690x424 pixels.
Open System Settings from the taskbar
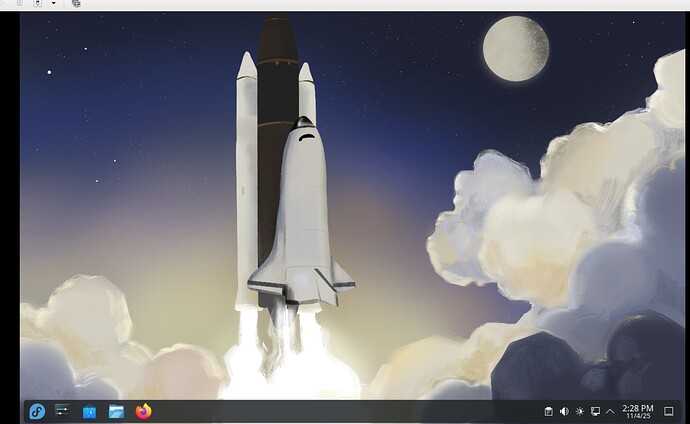[x=62, y=411]
